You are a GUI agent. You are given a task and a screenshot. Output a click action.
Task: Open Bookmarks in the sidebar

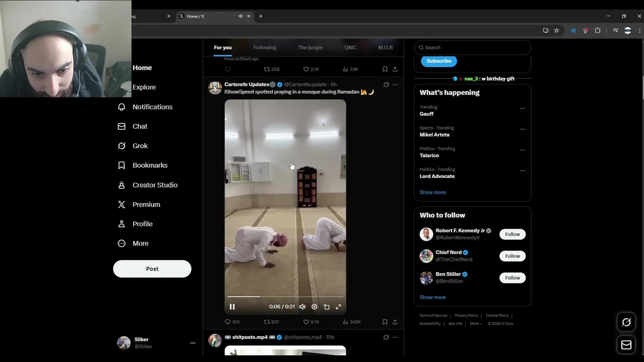tap(142, 165)
